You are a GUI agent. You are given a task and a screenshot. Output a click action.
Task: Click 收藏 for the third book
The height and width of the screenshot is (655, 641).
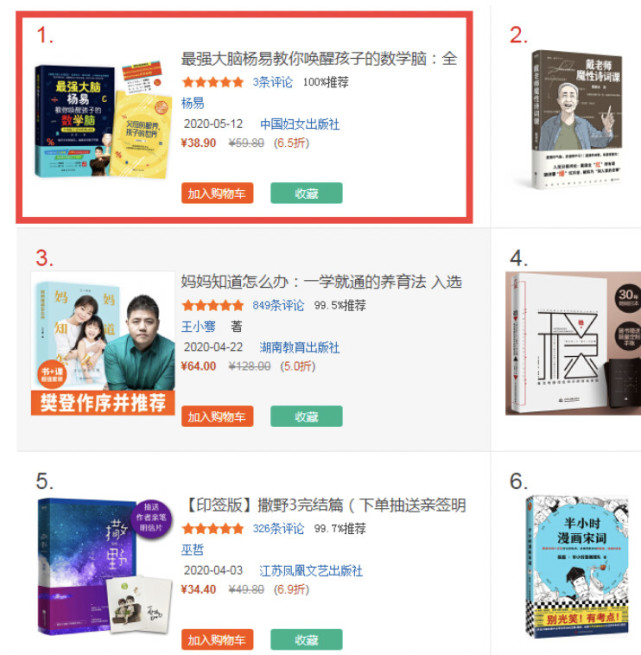tap(306, 416)
